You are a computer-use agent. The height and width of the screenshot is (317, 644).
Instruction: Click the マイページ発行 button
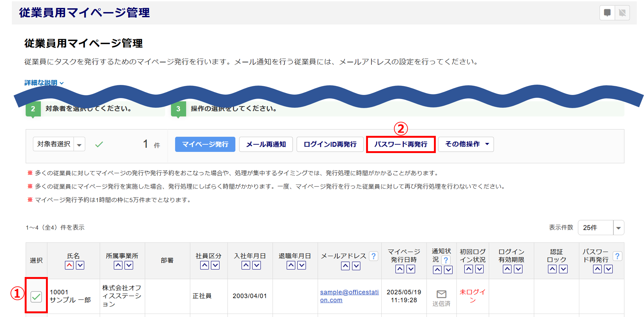[x=205, y=144]
